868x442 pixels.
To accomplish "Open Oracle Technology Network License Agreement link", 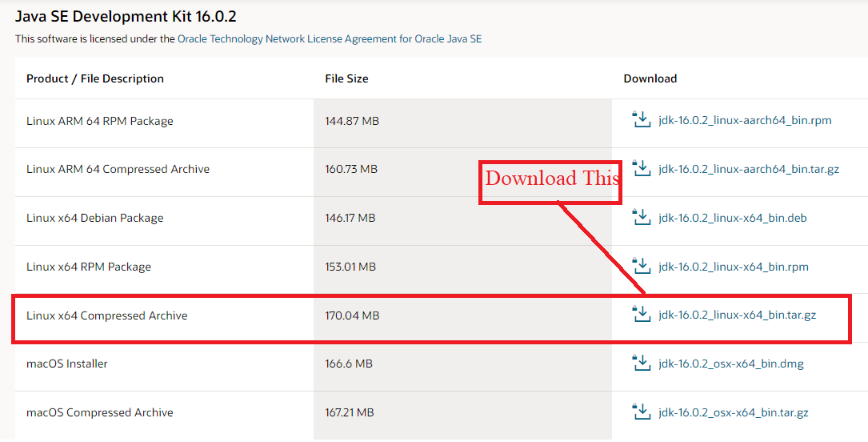I will 330,38.
